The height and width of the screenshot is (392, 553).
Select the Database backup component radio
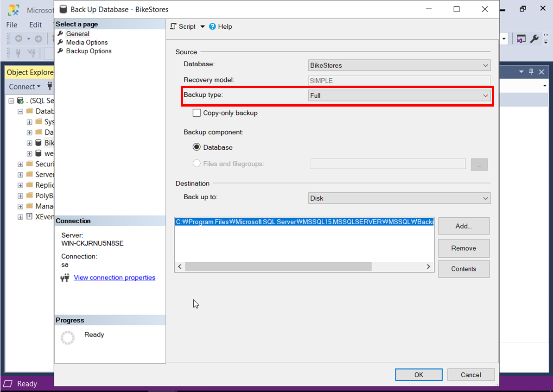197,147
